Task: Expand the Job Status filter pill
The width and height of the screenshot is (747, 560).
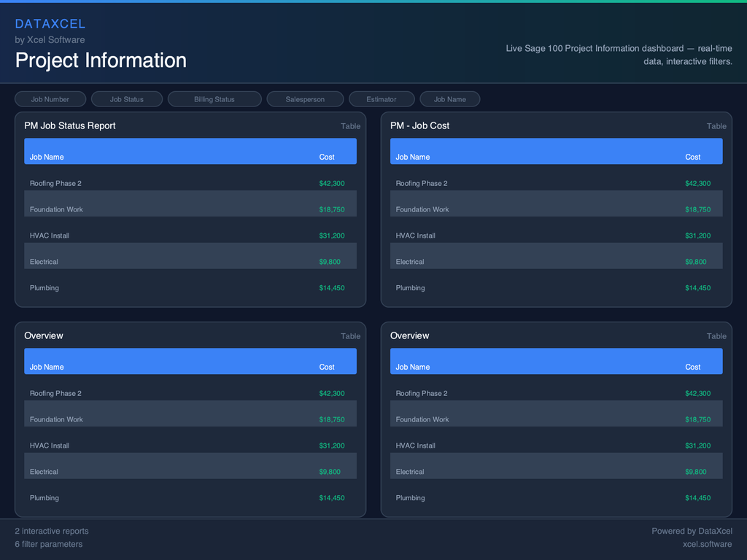Action: [127, 99]
